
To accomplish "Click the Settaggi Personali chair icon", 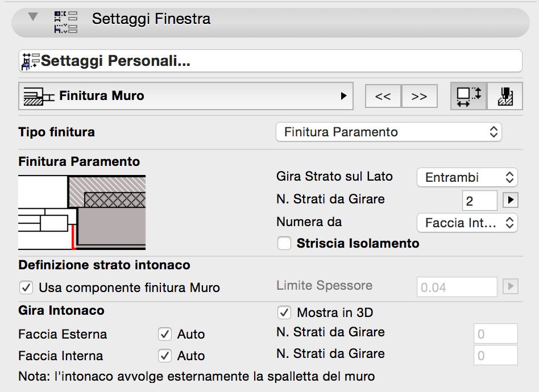I will (x=27, y=60).
